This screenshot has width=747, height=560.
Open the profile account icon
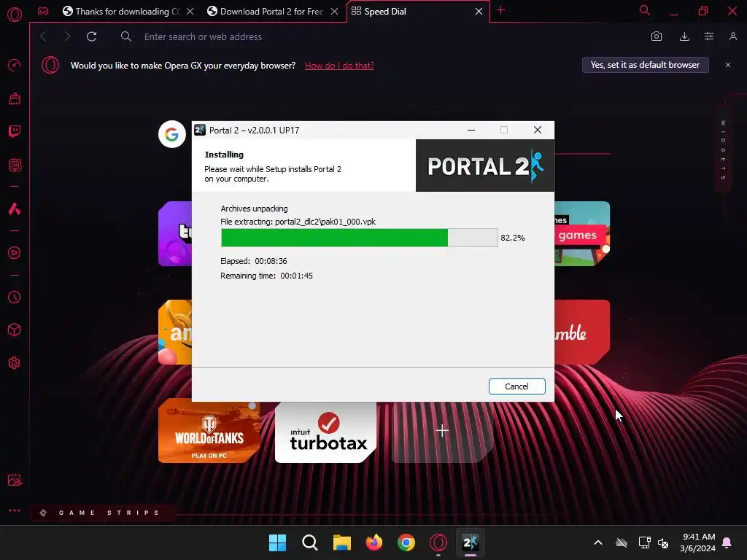pyautogui.click(x=733, y=36)
